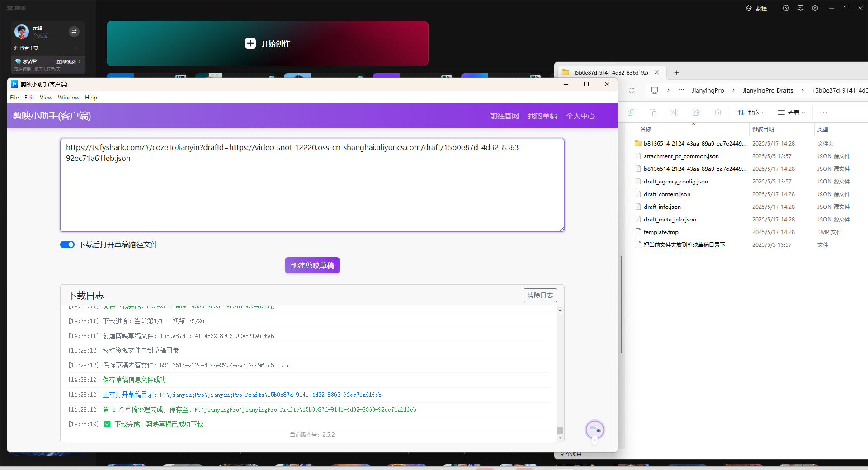Screen dimensions: 868x470
Task: Expand the 抖音主页 arrow in sidebar
Action: (x=76, y=48)
